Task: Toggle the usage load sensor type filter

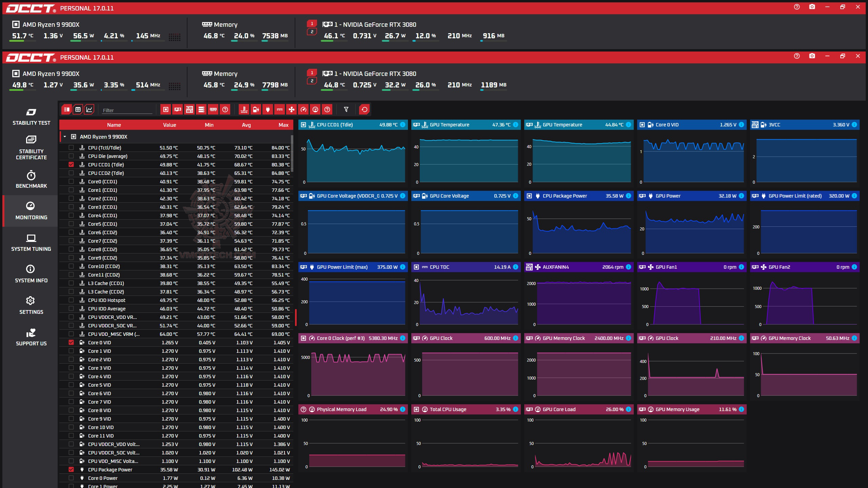Action: pos(315,109)
